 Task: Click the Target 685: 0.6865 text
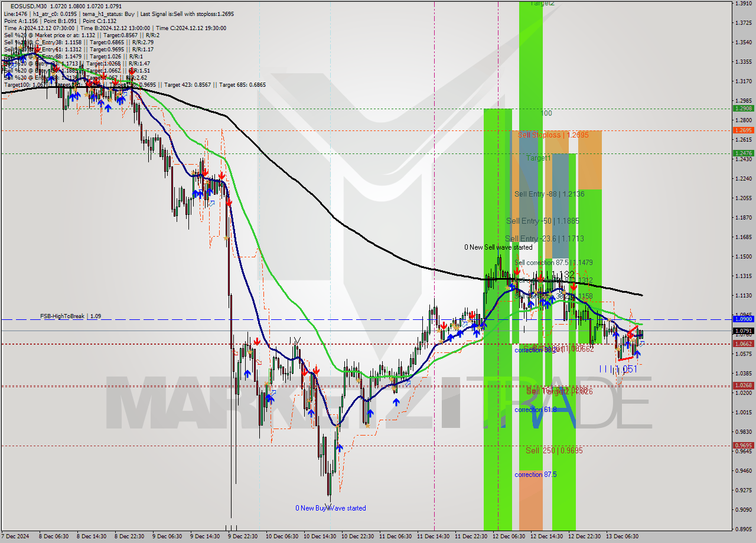coord(242,84)
